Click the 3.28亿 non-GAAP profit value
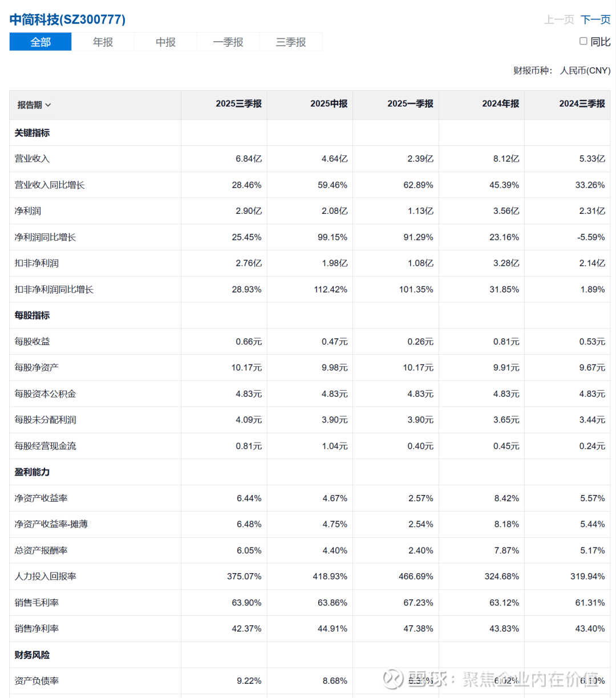 506,263
